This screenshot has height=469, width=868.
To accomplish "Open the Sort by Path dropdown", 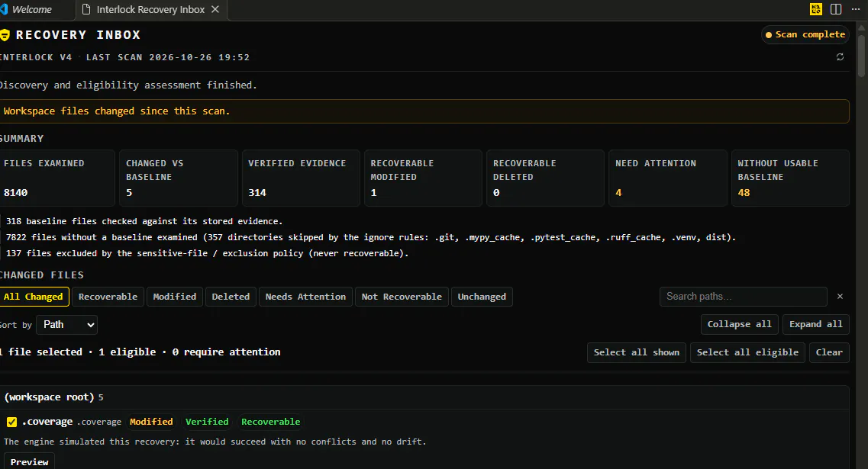I will [67, 325].
